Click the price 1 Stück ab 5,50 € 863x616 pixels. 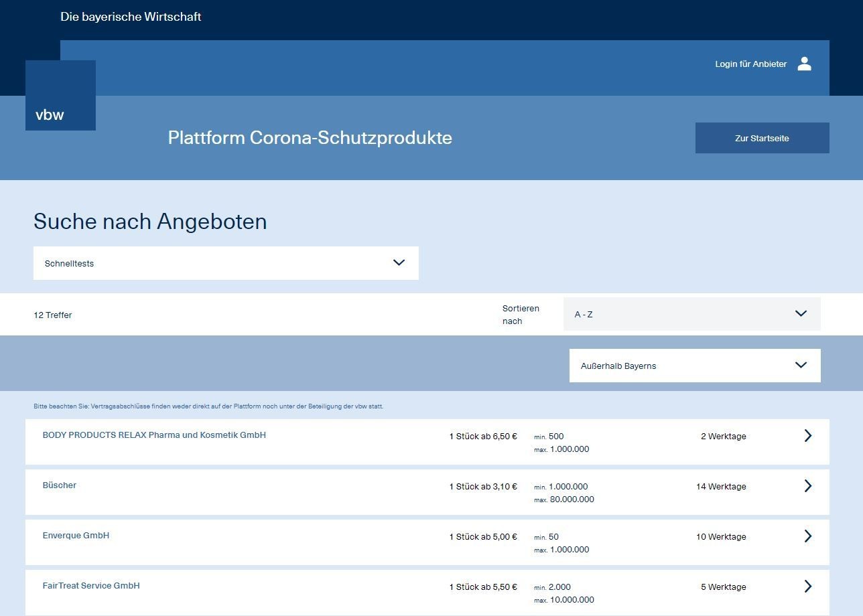pyautogui.click(x=483, y=587)
